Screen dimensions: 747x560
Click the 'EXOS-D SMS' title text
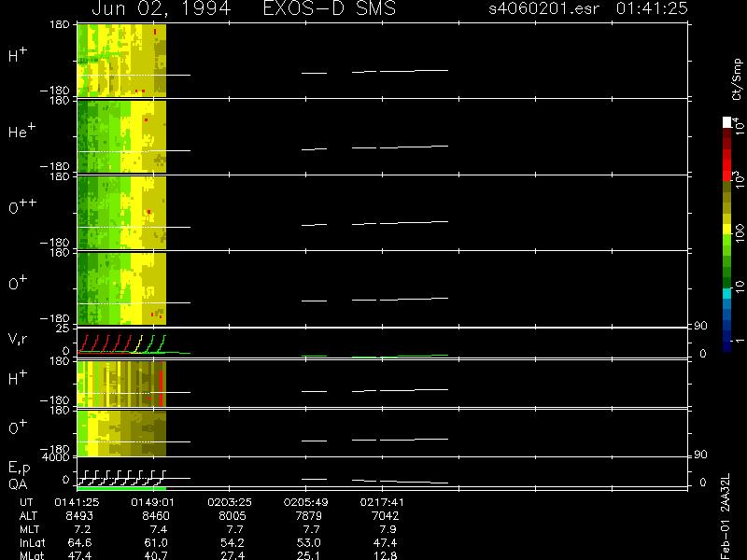(x=330, y=8)
